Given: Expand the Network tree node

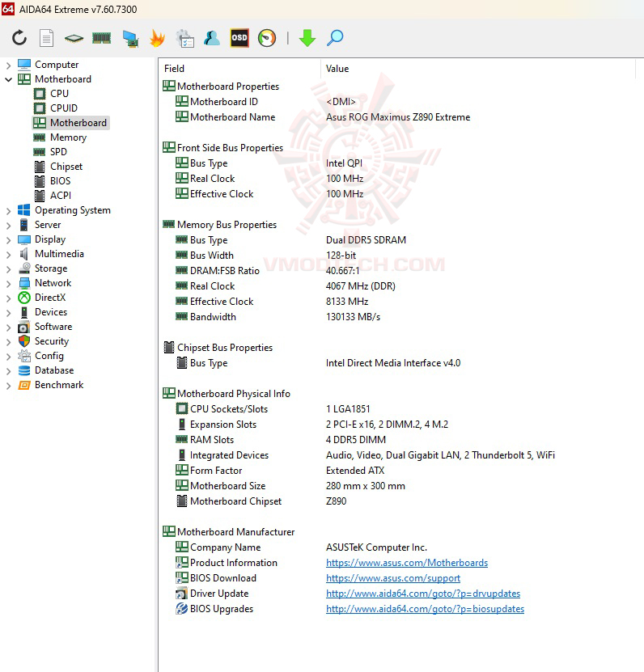Looking at the screenshot, I should point(8,283).
